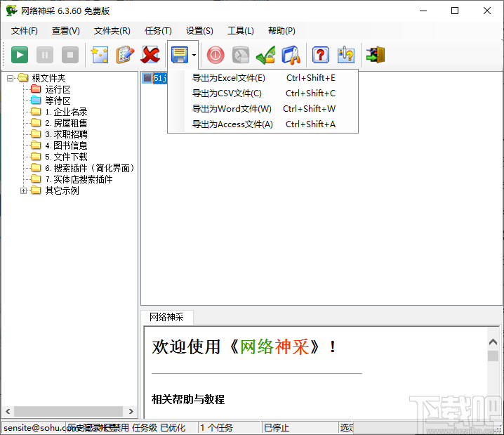Click the gray clock schedule icon
Viewport: 504px width, 435px height.
point(241,55)
